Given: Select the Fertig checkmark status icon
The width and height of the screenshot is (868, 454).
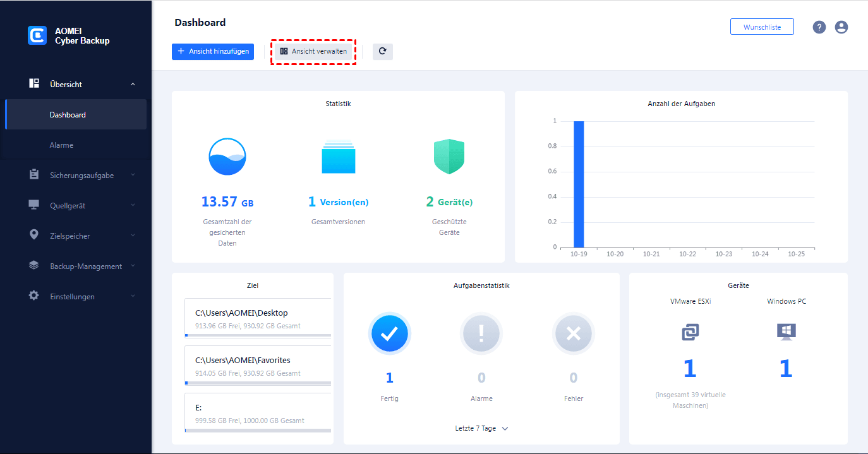Looking at the screenshot, I should coord(389,333).
